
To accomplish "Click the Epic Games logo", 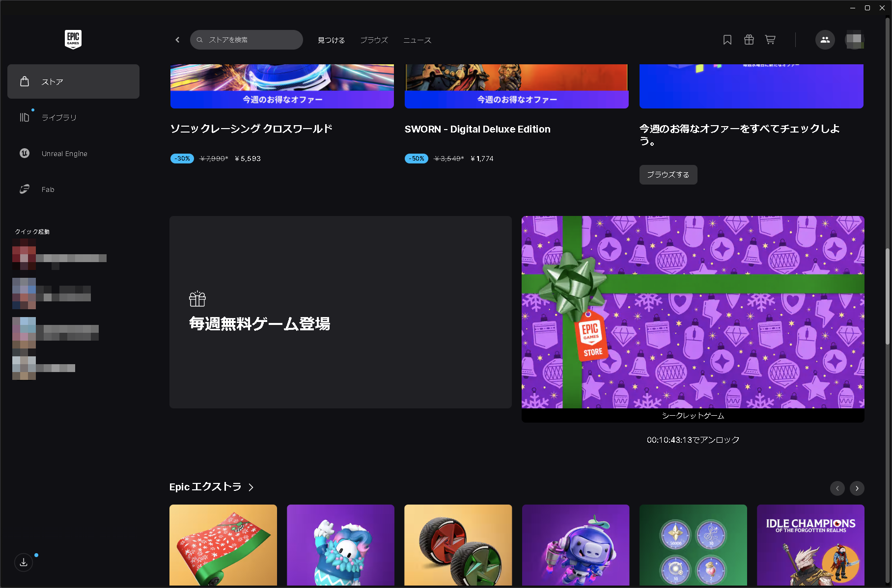I will pos(73,39).
